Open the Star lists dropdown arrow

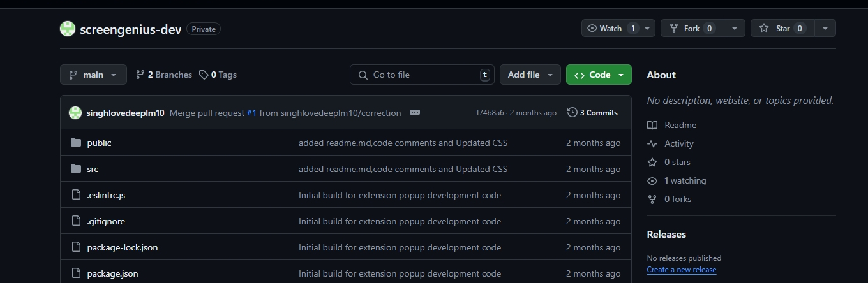pos(825,28)
